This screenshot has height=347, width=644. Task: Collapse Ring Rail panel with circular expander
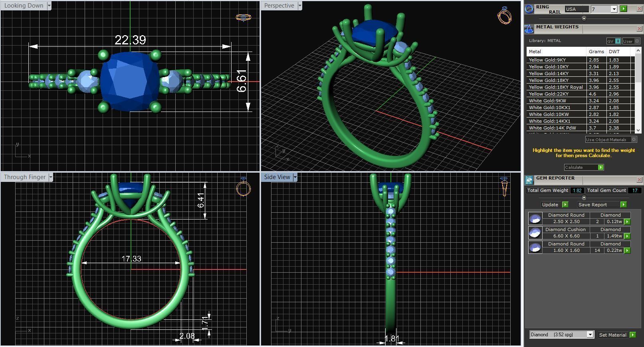click(x=584, y=18)
